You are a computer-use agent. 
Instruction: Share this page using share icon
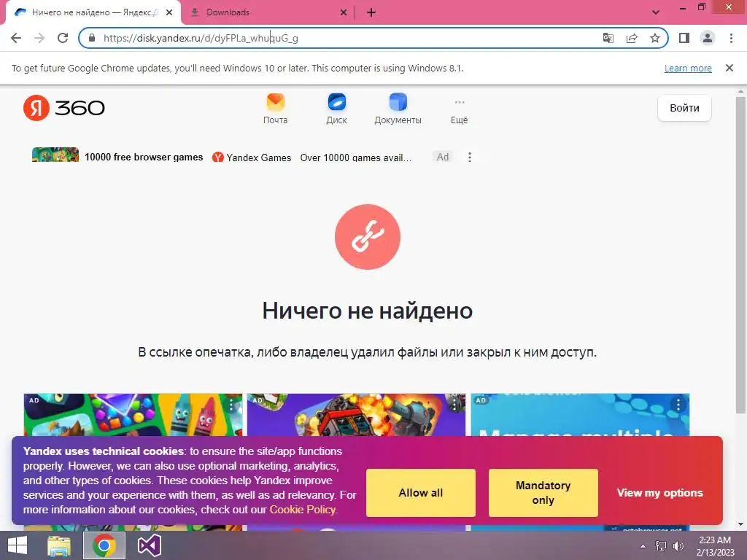point(632,38)
